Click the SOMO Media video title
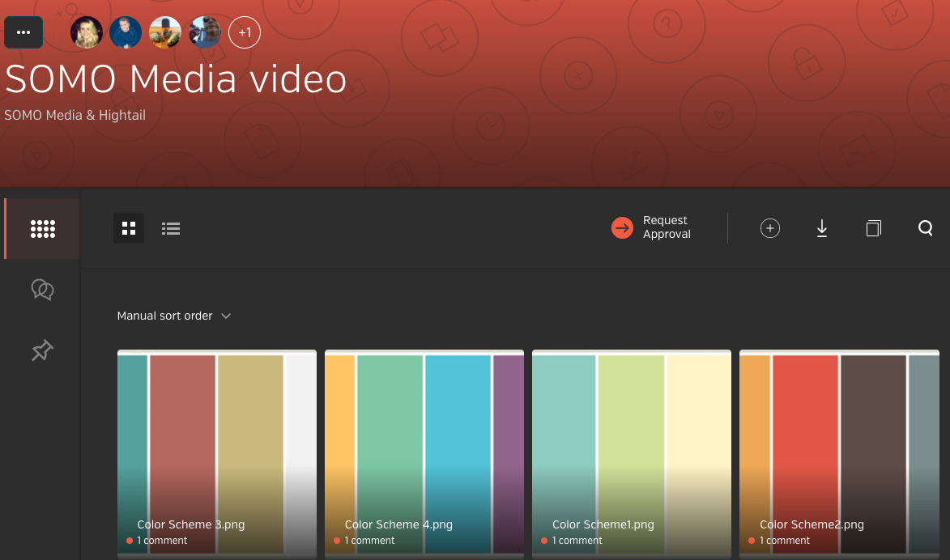Viewport: 950px width, 560px height. 176,78
